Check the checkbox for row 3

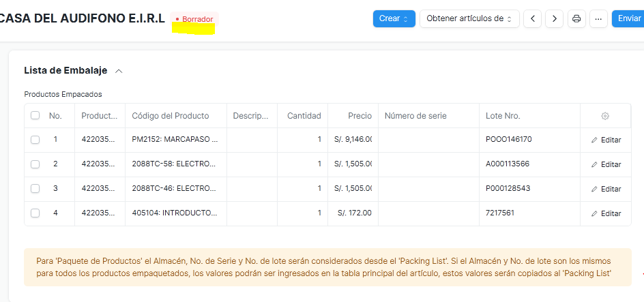[35, 189]
